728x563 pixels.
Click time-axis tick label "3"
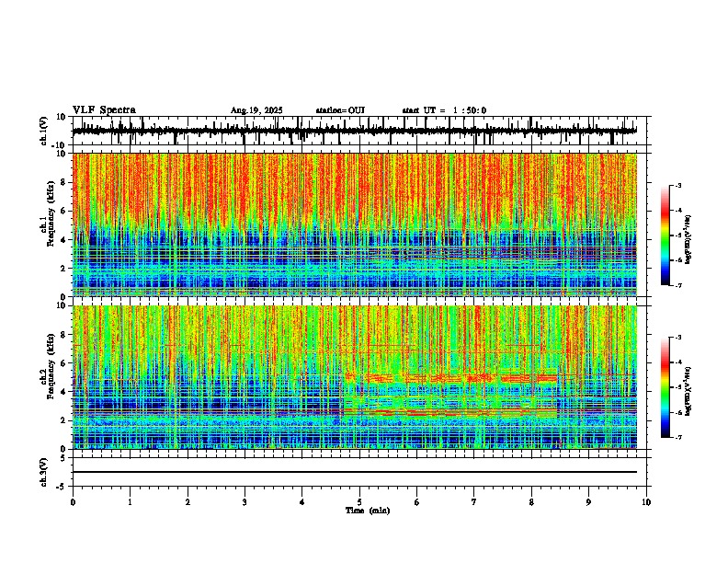coord(245,502)
